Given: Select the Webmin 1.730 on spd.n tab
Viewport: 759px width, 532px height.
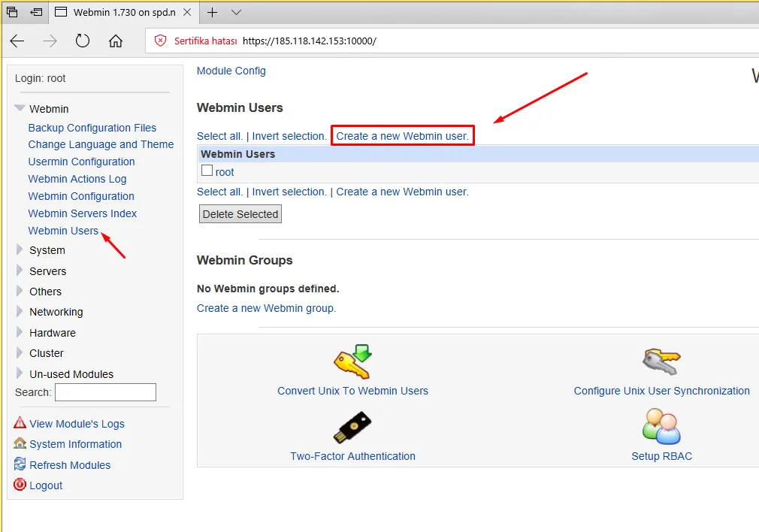Looking at the screenshot, I should point(124,13).
